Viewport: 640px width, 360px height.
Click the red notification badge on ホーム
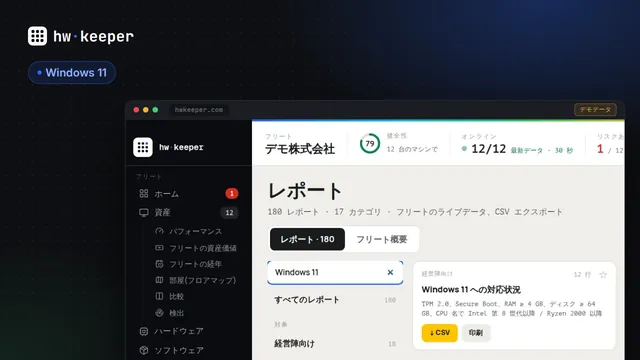232,193
